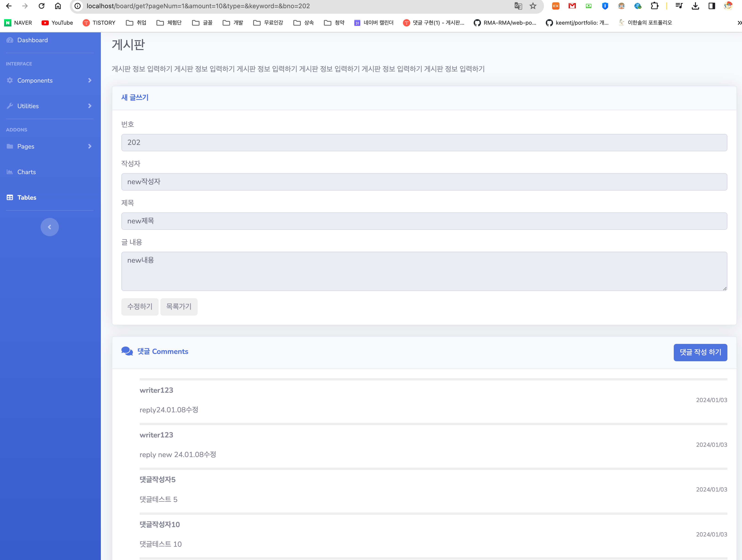Open the browser extensions puzzle icon
742x560 pixels.
click(x=654, y=6)
